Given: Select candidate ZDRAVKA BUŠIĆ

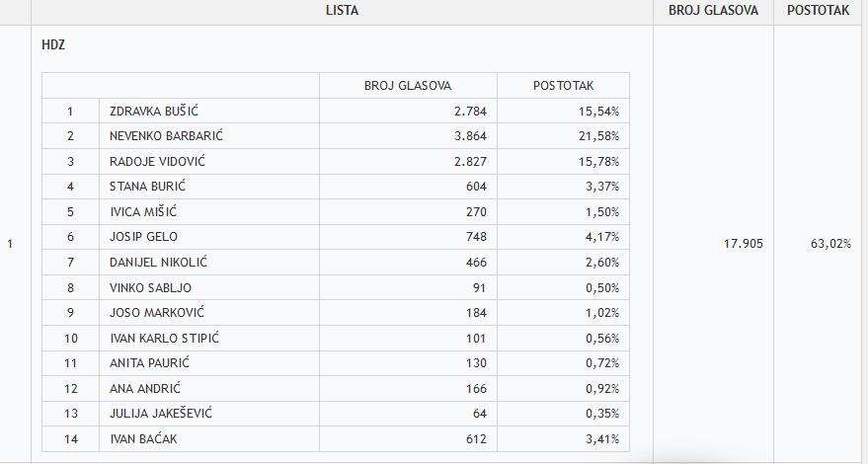Looking at the screenshot, I should tap(154, 111).
